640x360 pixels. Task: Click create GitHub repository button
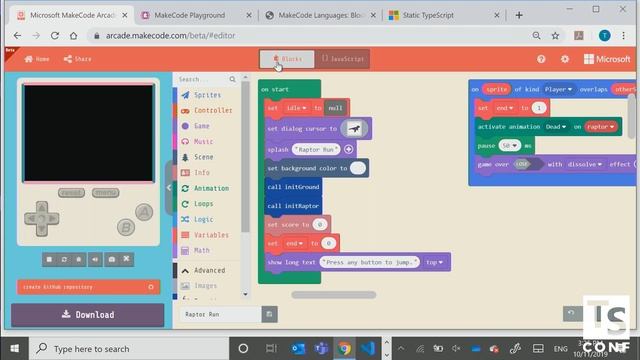pos(88,287)
